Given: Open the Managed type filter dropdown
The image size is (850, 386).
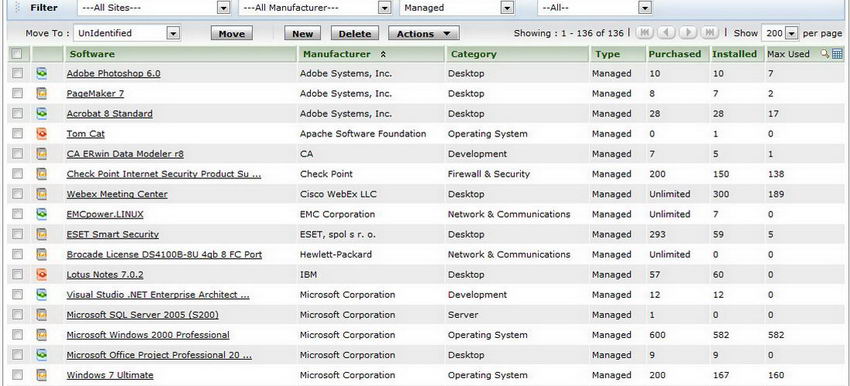Looking at the screenshot, I should [457, 8].
